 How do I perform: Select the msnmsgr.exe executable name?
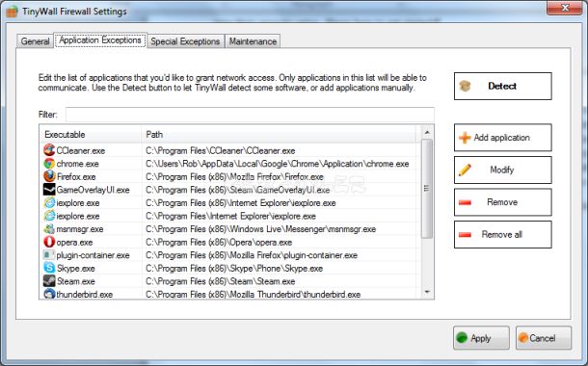[80, 229]
